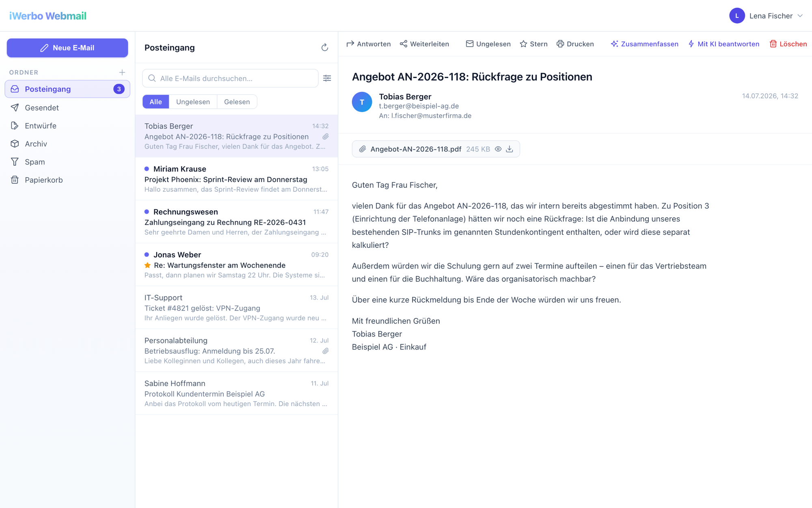This screenshot has height=508, width=812.
Task: Choose Mit KI beantworten
Action: [723, 44]
